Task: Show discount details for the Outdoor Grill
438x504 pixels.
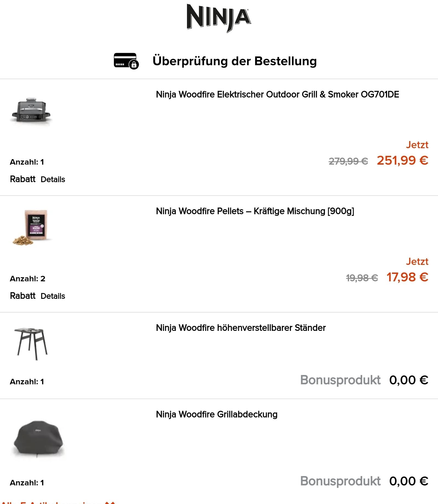Action: coord(53,179)
